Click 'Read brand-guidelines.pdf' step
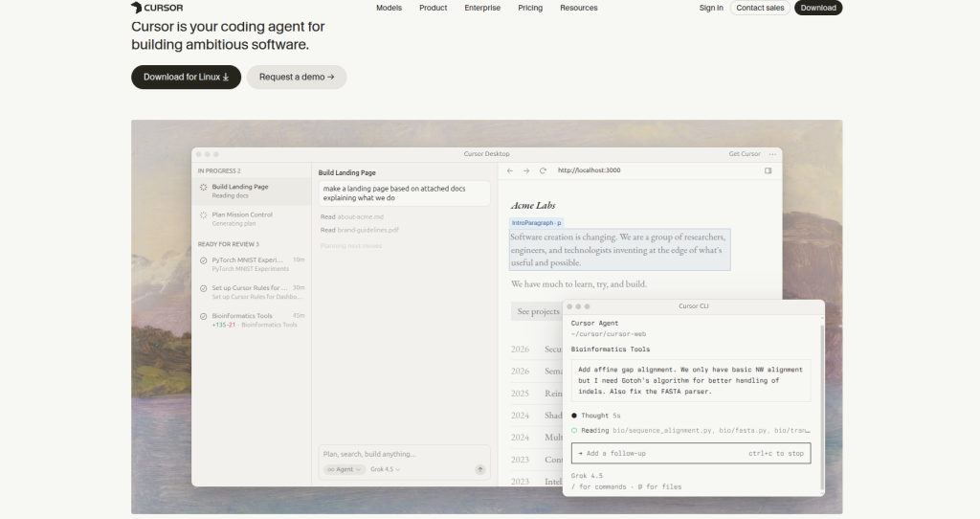The height and width of the screenshot is (519, 980). (360, 230)
